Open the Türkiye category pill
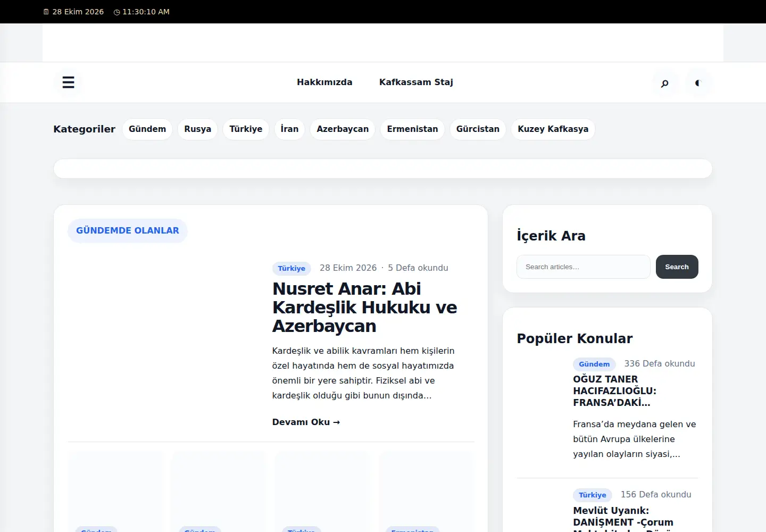Screen dimensions: 766x532 click(246, 129)
